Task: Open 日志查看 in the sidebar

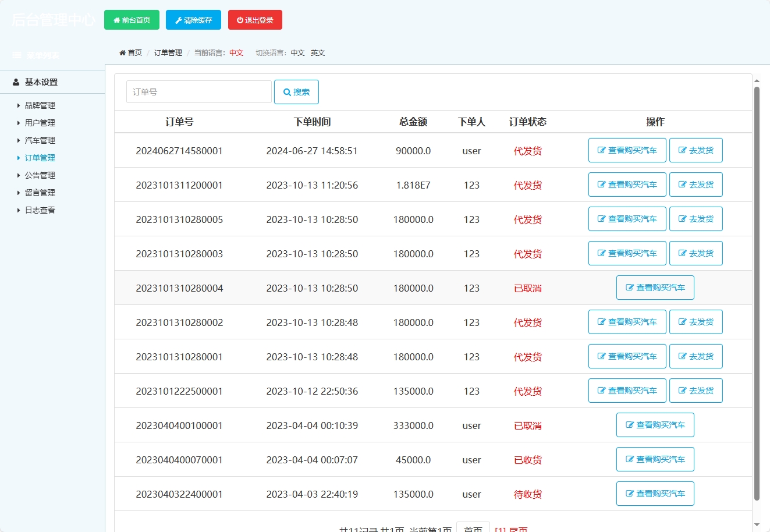Action: pyautogui.click(x=40, y=210)
